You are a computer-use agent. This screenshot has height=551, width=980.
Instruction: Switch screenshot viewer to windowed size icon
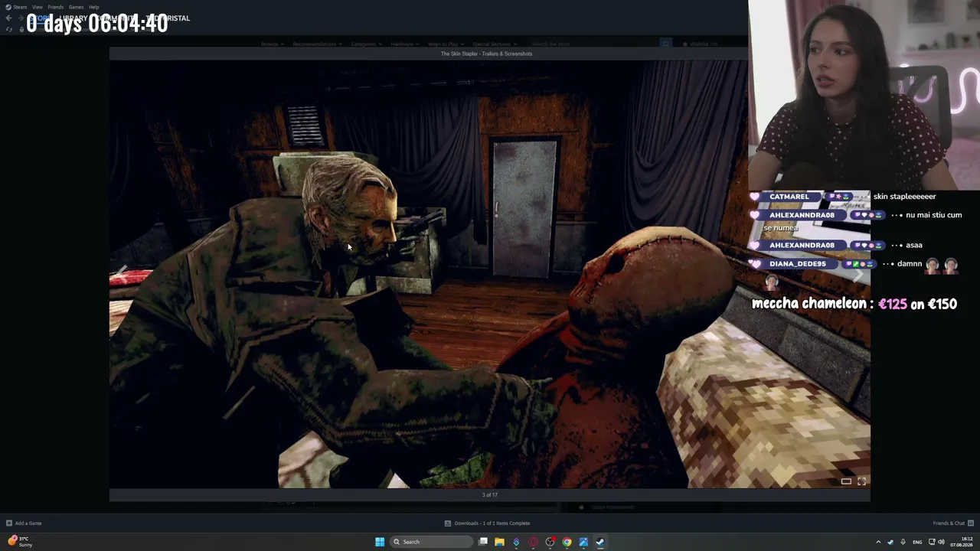coord(846,481)
